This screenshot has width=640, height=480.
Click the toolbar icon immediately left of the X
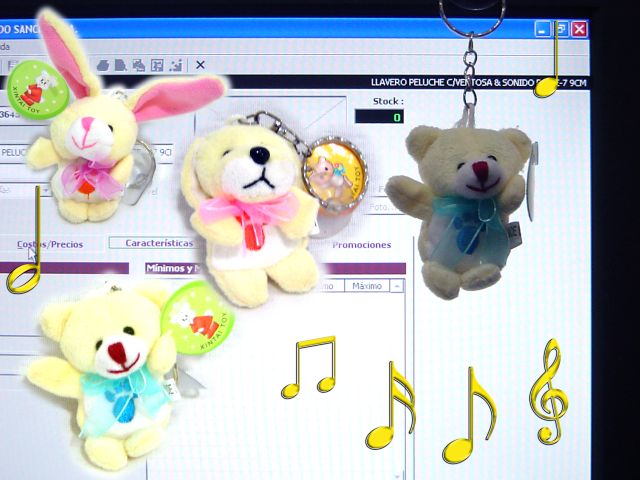[x=177, y=66]
